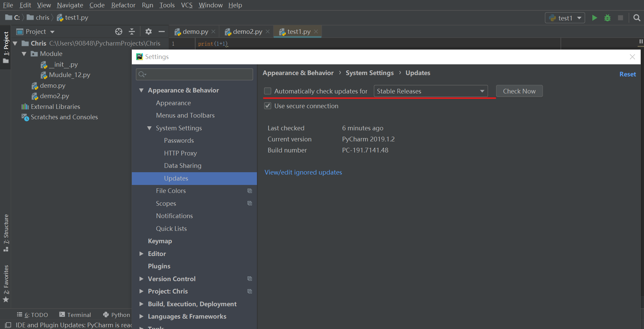Click System Settings in the settings breadcrumb
Viewport: 644px width, 329px height.
click(370, 73)
